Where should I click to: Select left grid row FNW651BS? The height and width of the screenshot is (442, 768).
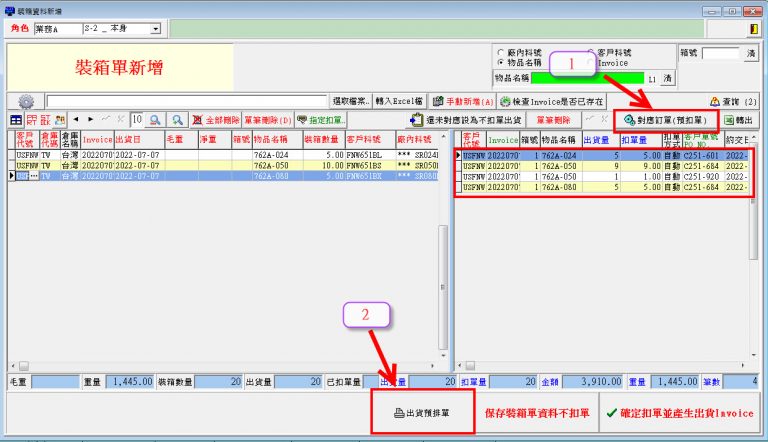coord(223,165)
